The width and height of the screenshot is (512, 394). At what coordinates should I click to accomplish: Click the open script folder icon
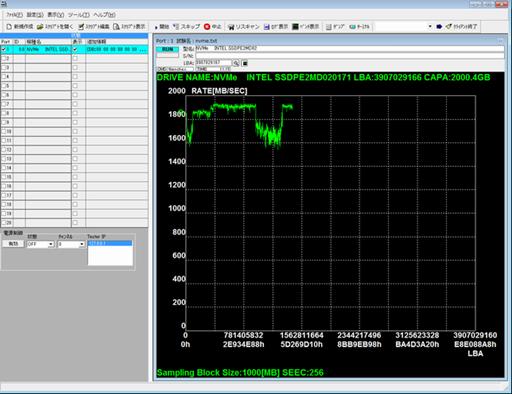(x=40, y=26)
